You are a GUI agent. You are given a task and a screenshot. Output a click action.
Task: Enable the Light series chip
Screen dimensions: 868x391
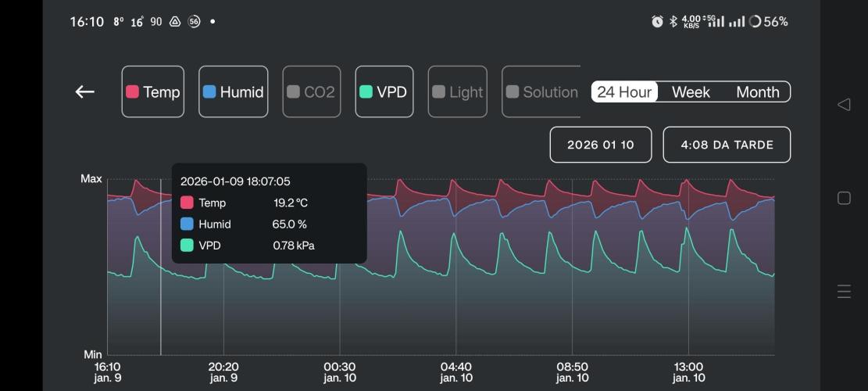(458, 92)
